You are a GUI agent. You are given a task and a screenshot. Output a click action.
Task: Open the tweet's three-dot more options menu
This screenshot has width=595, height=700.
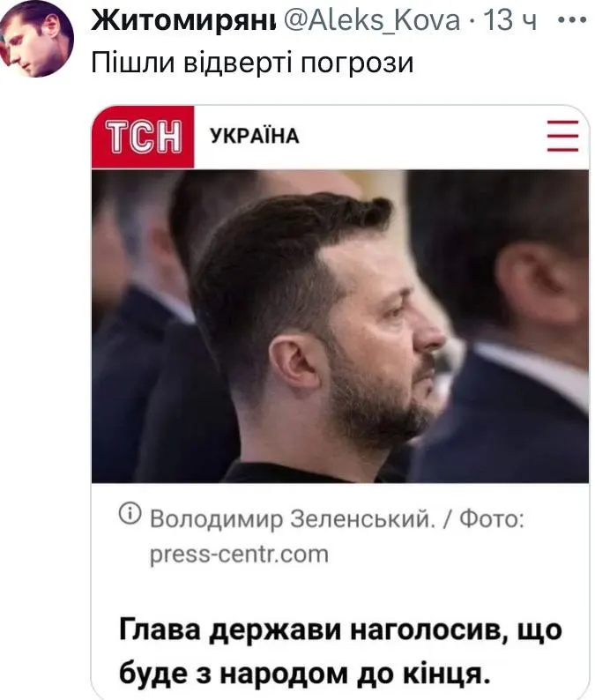571,20
